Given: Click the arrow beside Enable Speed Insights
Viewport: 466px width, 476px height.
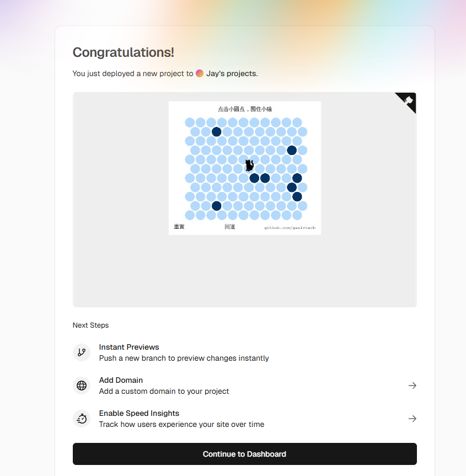Looking at the screenshot, I should click(413, 419).
